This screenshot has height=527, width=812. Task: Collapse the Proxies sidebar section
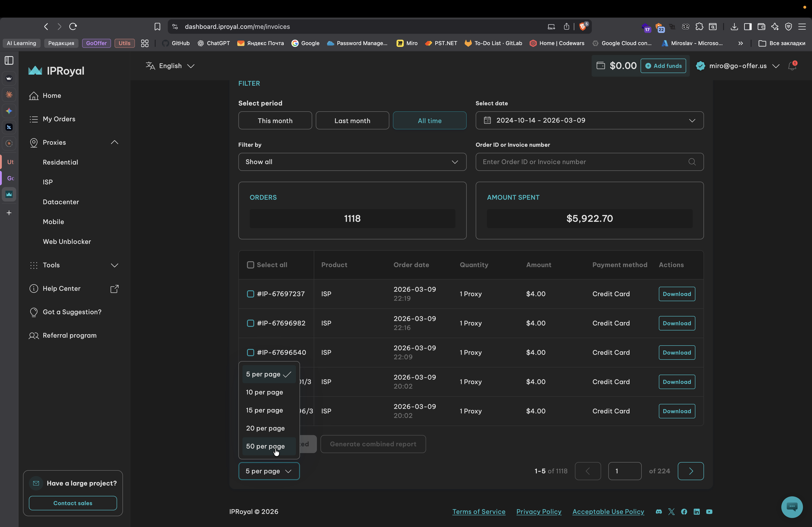[114, 142]
